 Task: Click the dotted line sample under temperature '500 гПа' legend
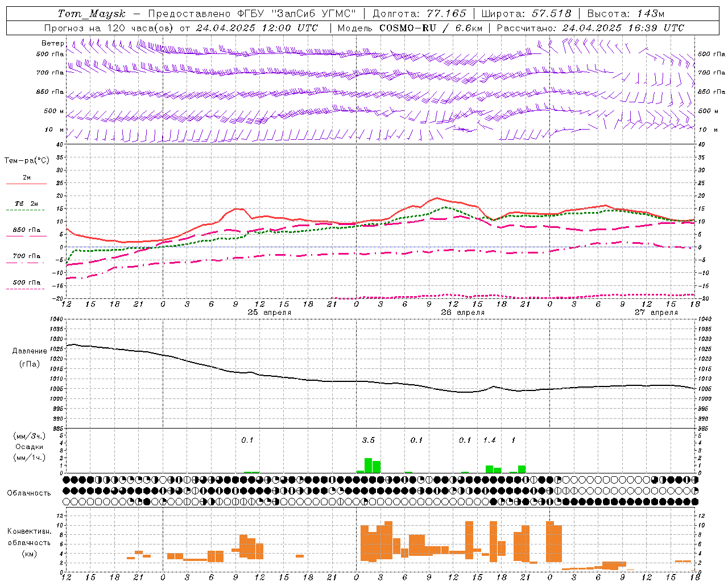(26, 289)
